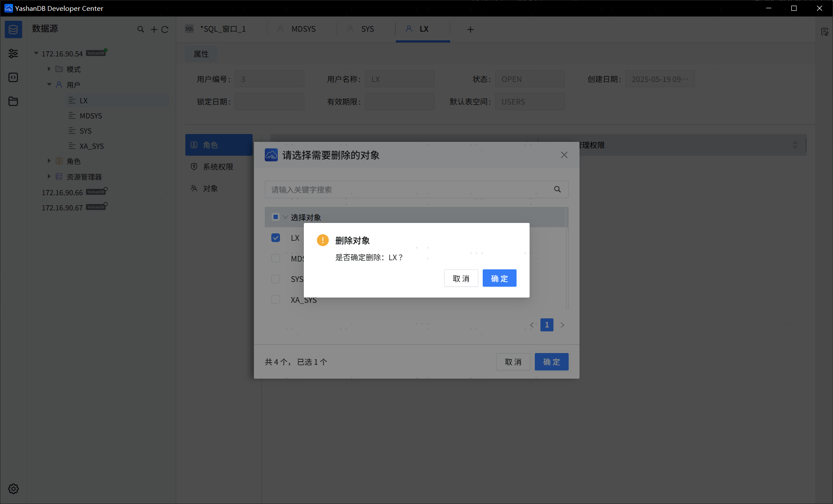Switch to the MDSYS tab

[x=303, y=29]
